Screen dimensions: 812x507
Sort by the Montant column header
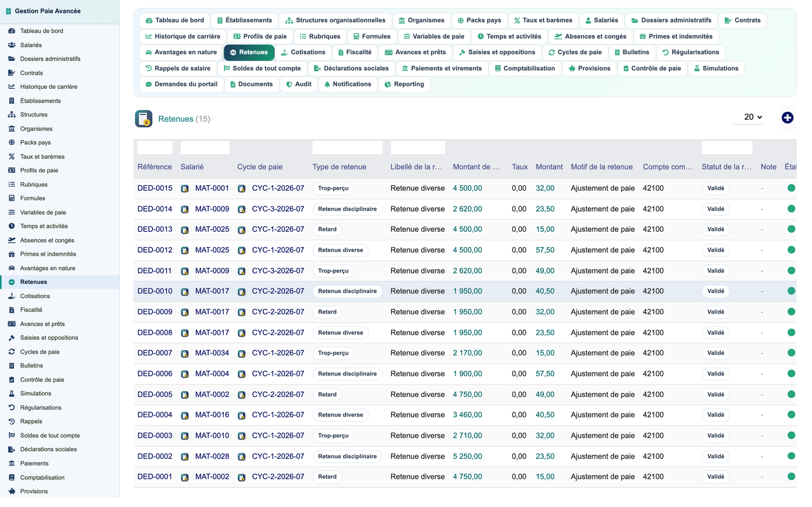click(x=549, y=167)
